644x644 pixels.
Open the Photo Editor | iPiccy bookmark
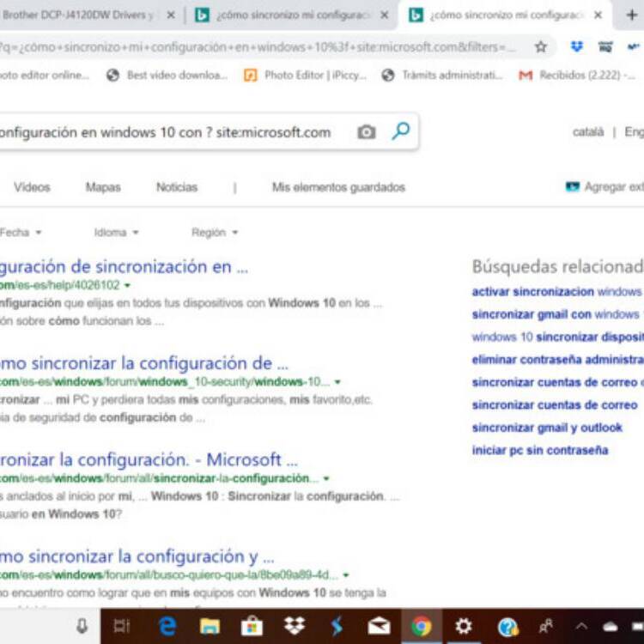(305, 76)
